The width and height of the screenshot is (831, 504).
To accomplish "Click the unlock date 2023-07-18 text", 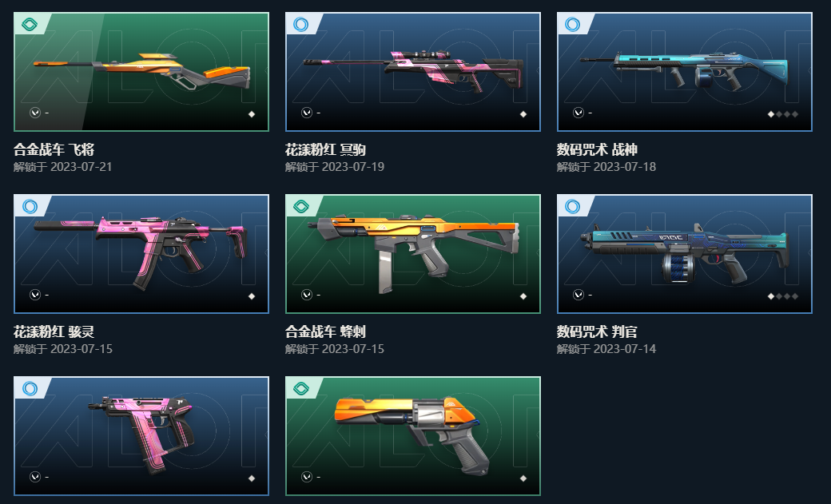I will [625, 167].
